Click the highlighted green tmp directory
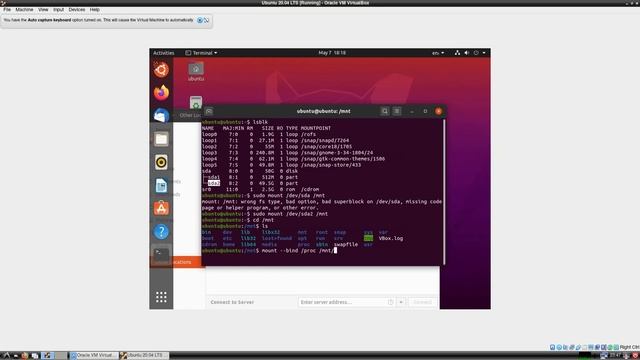Viewport: 640px width, 360px height. pos(368,238)
